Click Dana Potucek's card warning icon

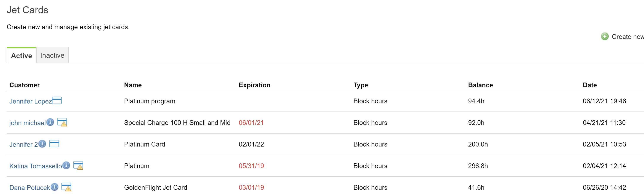[x=66, y=187]
